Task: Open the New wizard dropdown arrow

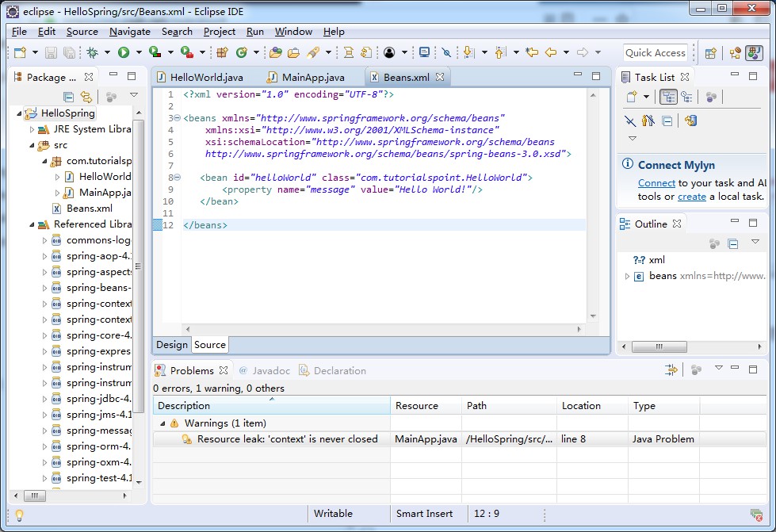Action: [x=35, y=52]
